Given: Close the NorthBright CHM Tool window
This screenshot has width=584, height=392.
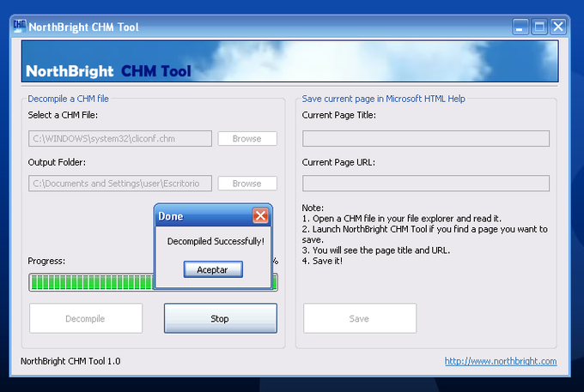Looking at the screenshot, I should [558, 27].
